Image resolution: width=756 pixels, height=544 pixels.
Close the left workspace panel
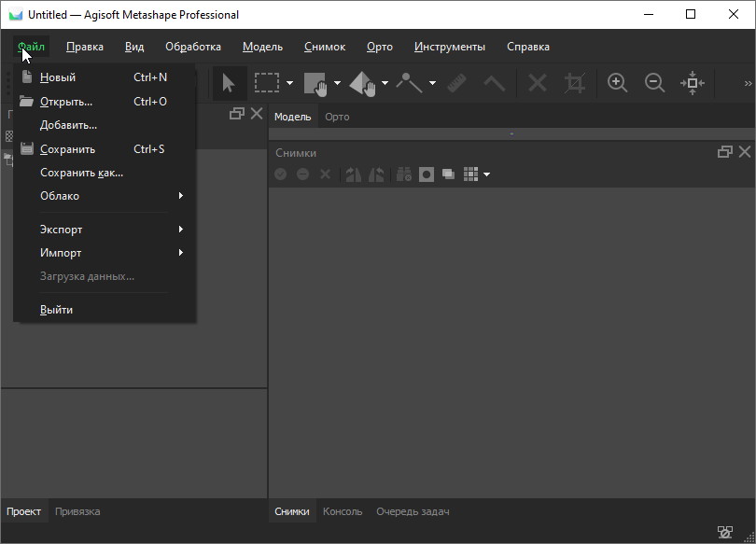[257, 114]
